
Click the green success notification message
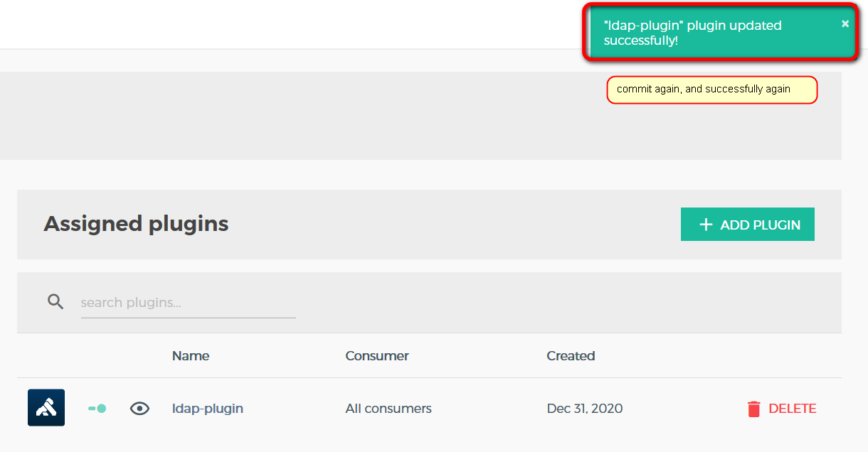click(692, 33)
